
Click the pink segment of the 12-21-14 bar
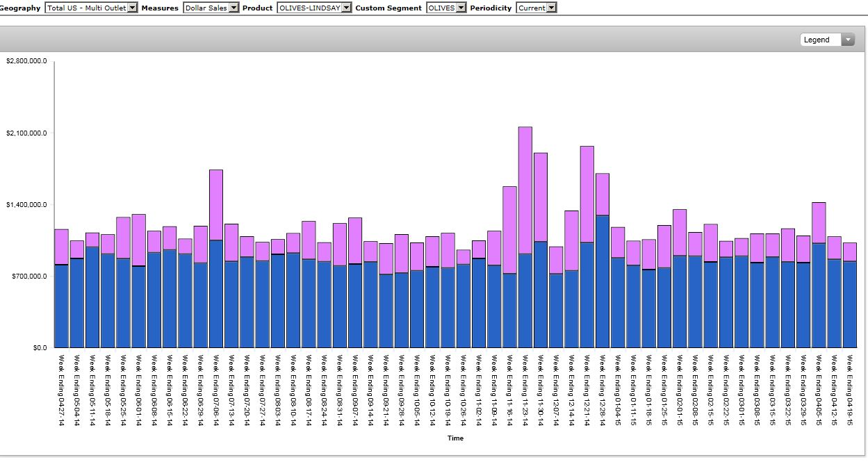(587, 194)
